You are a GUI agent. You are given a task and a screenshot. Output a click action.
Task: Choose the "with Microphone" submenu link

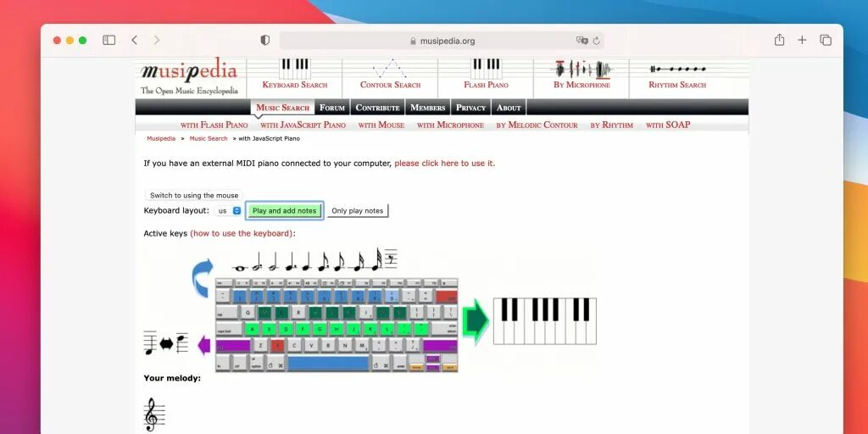450,125
